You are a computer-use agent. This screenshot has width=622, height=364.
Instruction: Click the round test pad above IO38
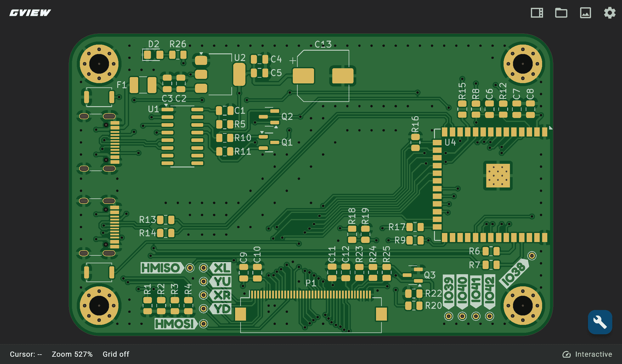click(532, 255)
